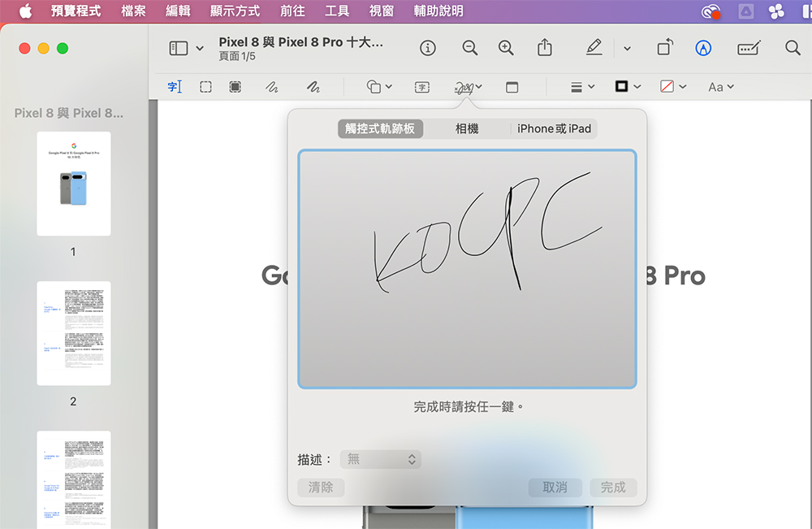Open the form filling toolbar
Screen dimensions: 812x529
[x=749, y=48]
